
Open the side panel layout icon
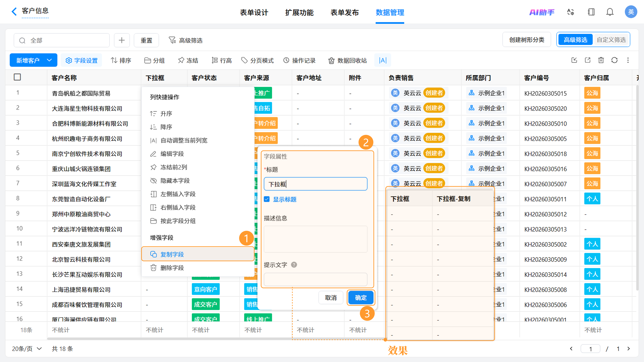(x=591, y=12)
